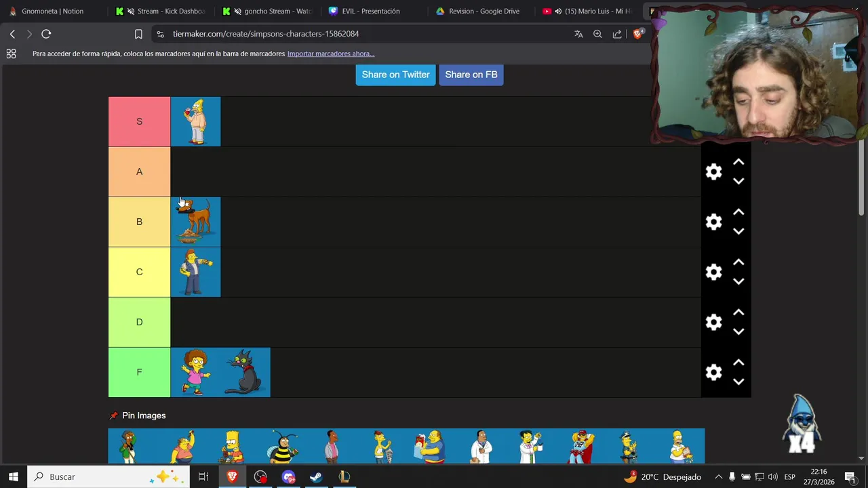
Task: Select the lime D tier label
Action: coord(139,322)
